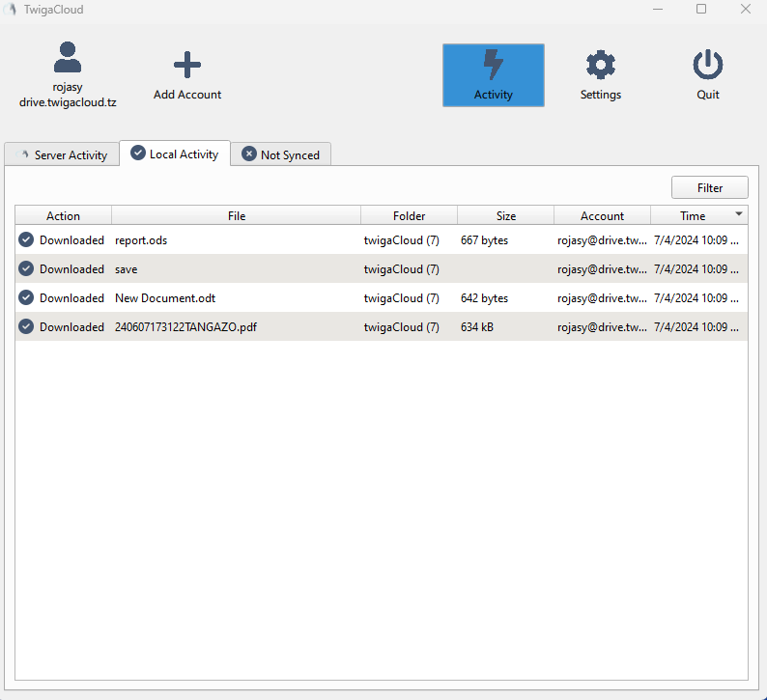Minimize the TwigaCloud window
The image size is (767, 700).
click(658, 9)
